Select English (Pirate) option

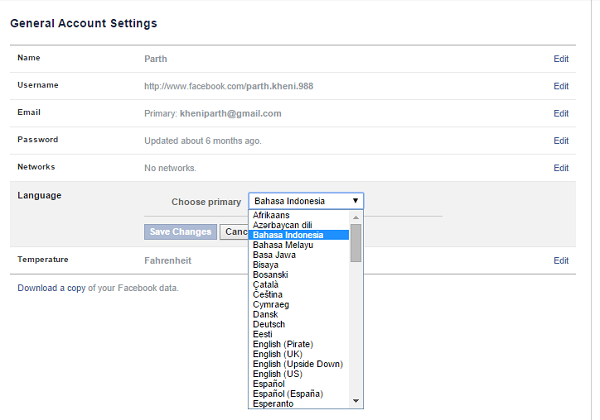click(298, 344)
